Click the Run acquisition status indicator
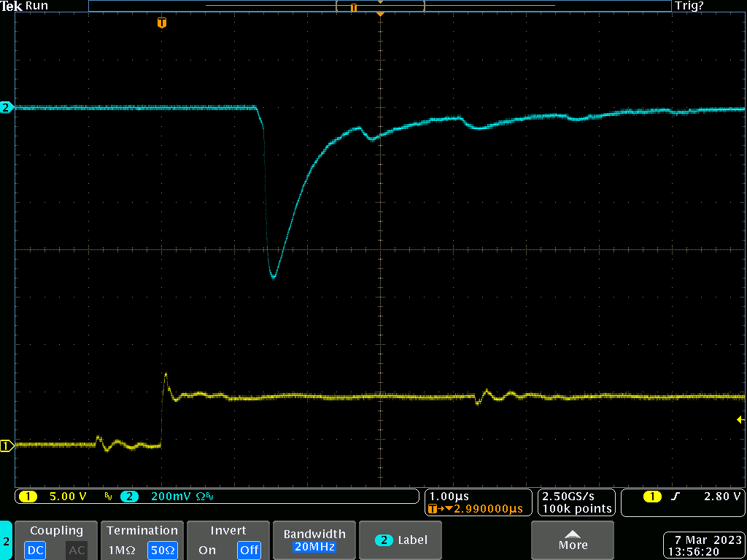 point(36,6)
